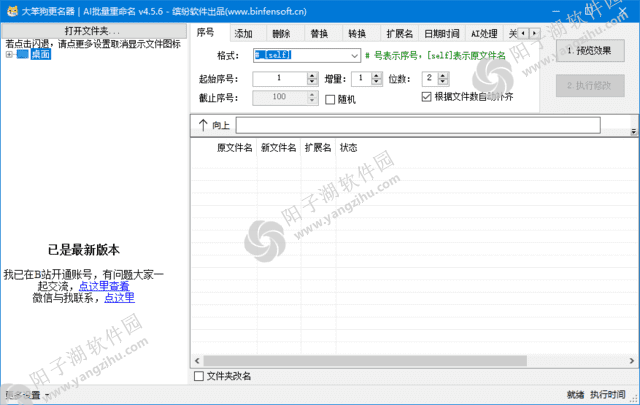Increase the 位数 value
The height and width of the screenshot is (405, 640).
[443, 75]
